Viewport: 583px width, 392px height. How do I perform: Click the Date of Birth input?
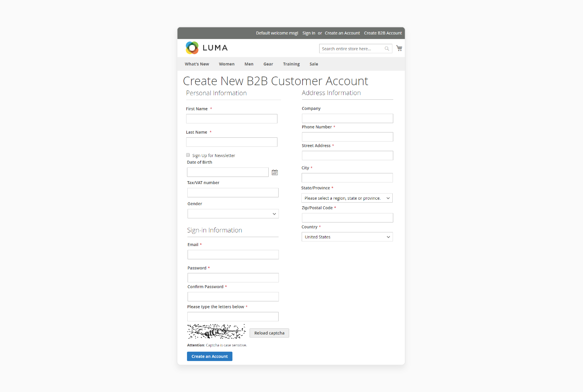[x=228, y=172]
